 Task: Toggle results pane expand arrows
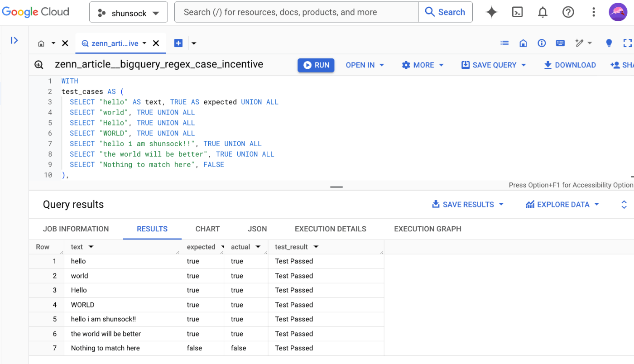624,205
